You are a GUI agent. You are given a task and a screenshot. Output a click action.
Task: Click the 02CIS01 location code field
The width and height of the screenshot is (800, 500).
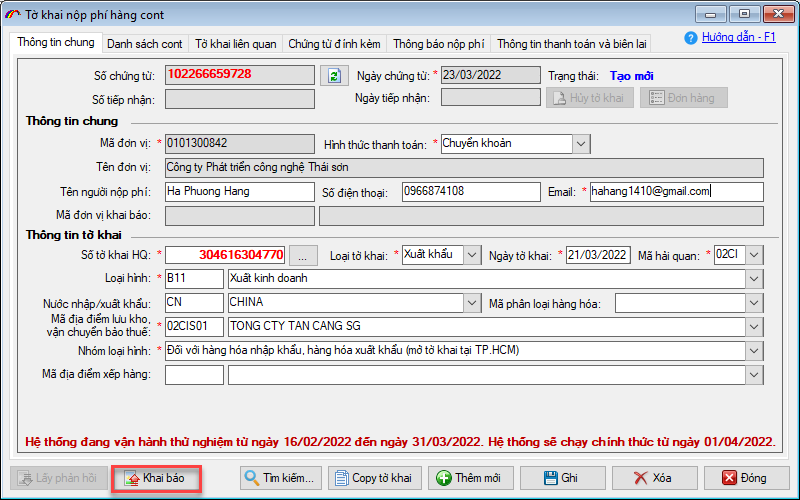pyautogui.click(x=194, y=327)
